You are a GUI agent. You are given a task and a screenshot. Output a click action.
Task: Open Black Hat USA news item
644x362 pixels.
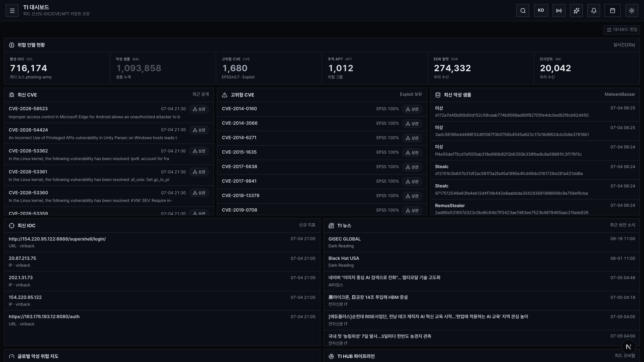click(x=482, y=262)
